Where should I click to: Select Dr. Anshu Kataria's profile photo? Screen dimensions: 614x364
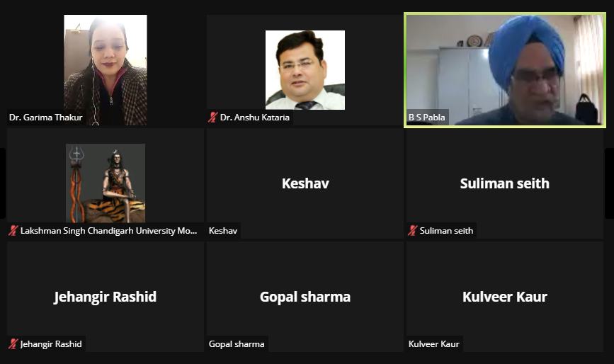305,70
